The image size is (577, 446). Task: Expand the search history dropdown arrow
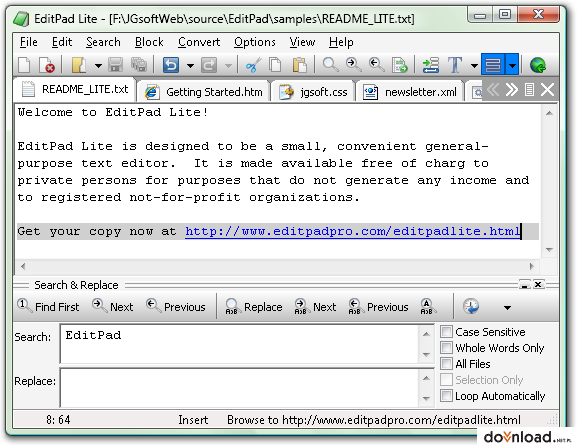[507, 307]
